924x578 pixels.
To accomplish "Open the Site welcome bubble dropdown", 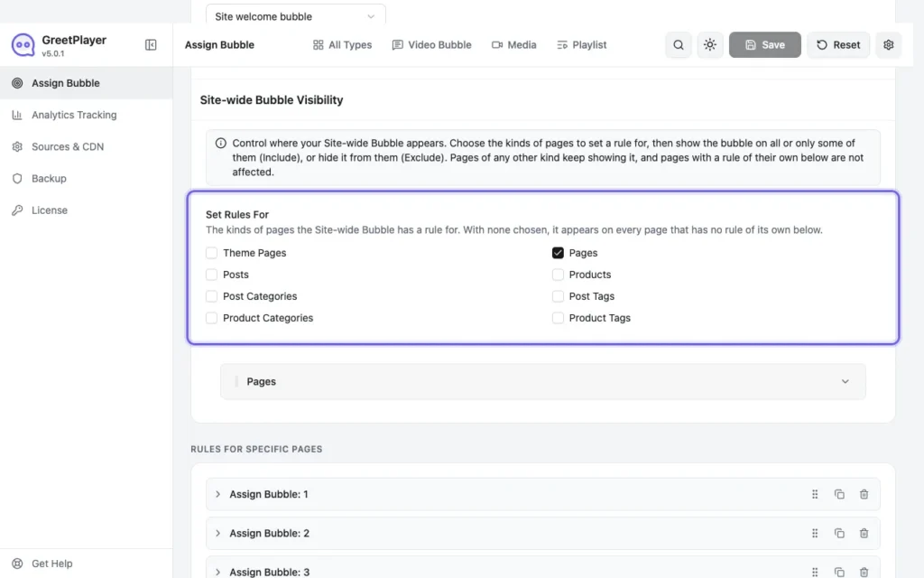I will pyautogui.click(x=296, y=15).
